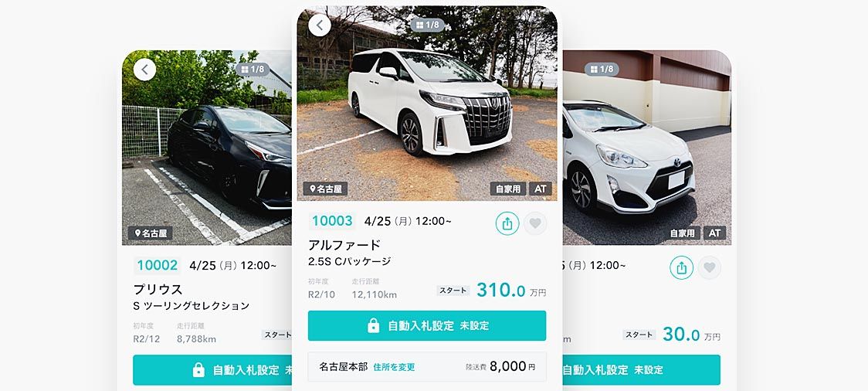Screen dimensions: 868x391
Task: Tap 名古屋 location tag on Prius photo
Action: [x=151, y=233]
